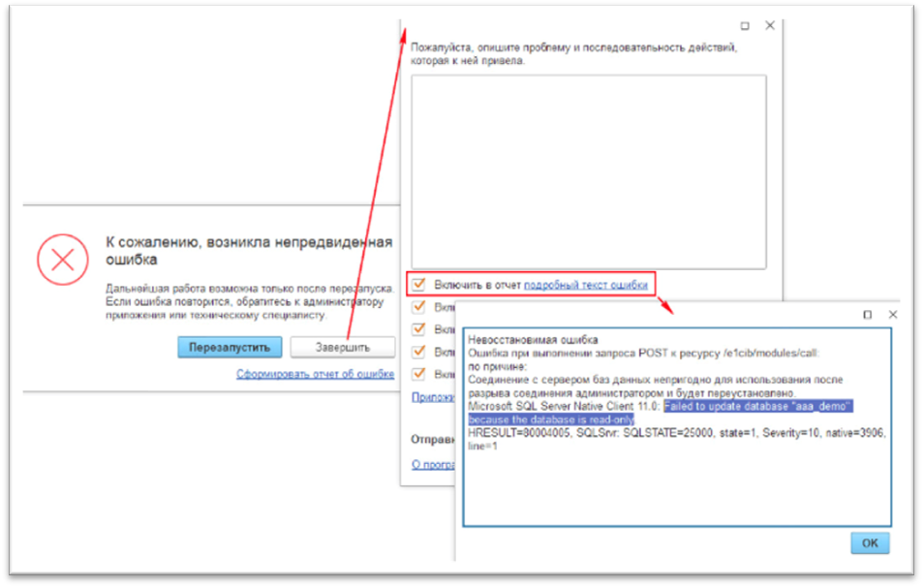This screenshot has width=924, height=587.
Task: Click into the problem description text area
Action: pyautogui.click(x=588, y=171)
